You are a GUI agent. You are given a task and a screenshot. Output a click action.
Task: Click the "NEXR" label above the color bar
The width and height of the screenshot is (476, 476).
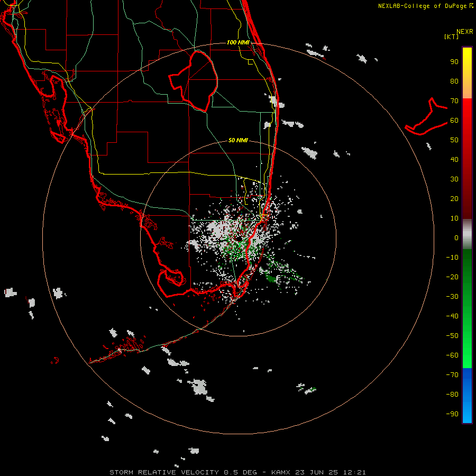[465, 32]
